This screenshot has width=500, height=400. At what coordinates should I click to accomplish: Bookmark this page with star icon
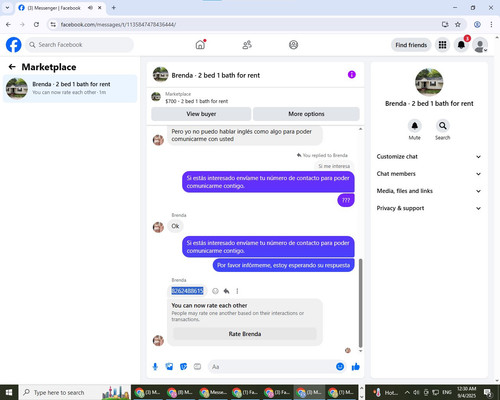[x=458, y=24]
